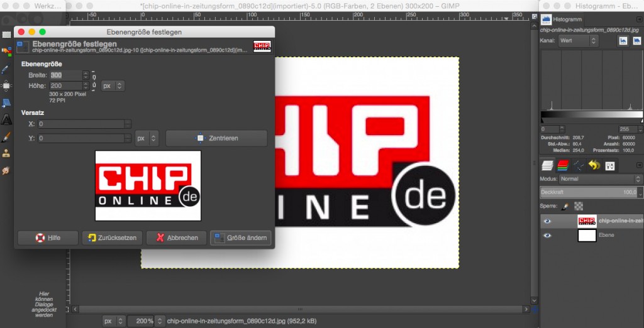Select the Text tool in toolbox

coord(6,119)
